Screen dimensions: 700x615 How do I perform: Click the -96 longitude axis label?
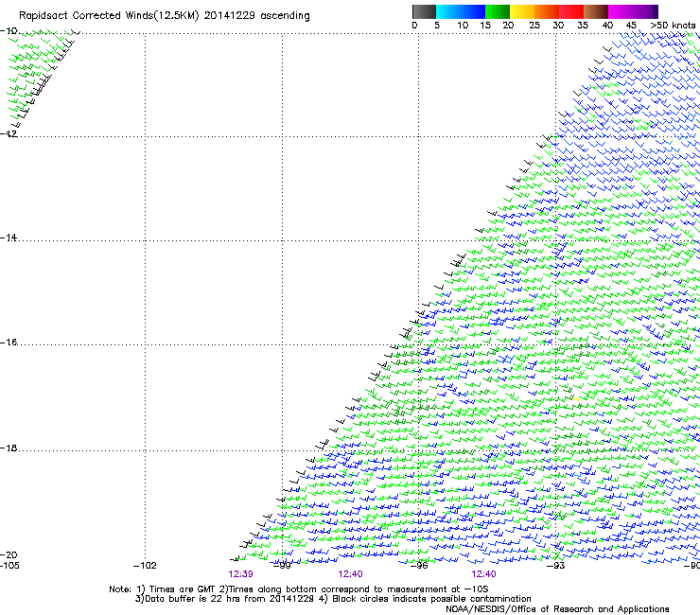[x=419, y=566]
